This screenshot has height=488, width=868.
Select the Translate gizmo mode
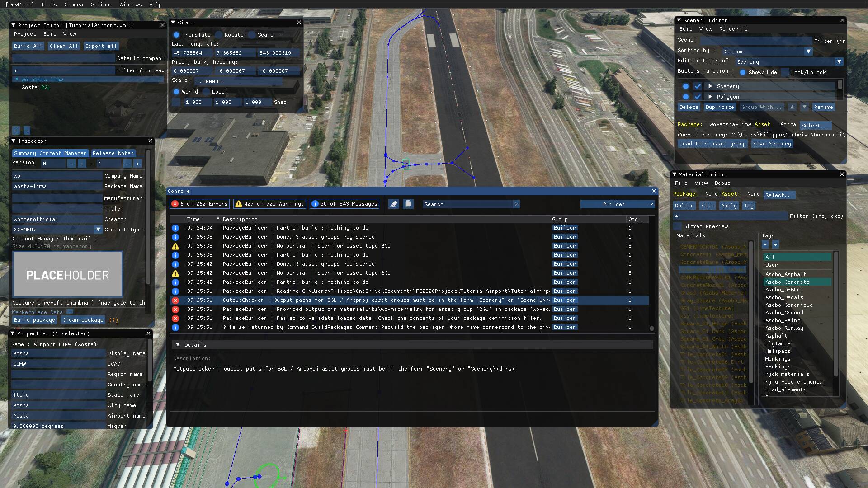[176, 35]
